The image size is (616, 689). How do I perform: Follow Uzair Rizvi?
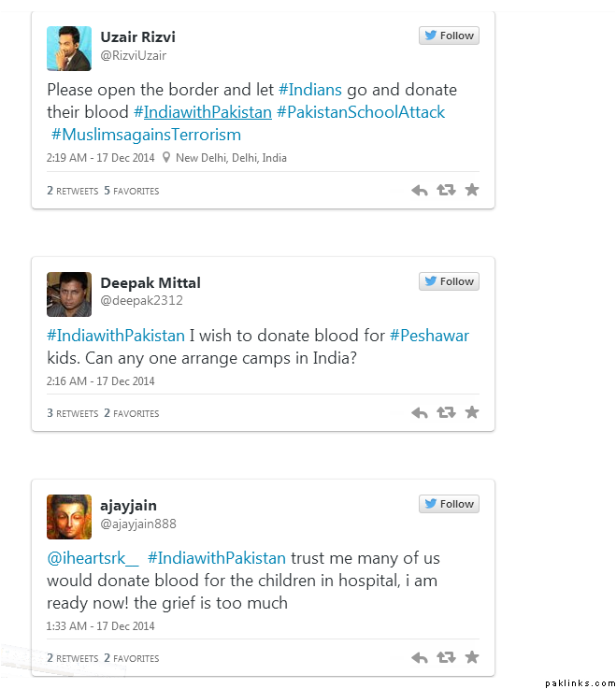(x=449, y=36)
